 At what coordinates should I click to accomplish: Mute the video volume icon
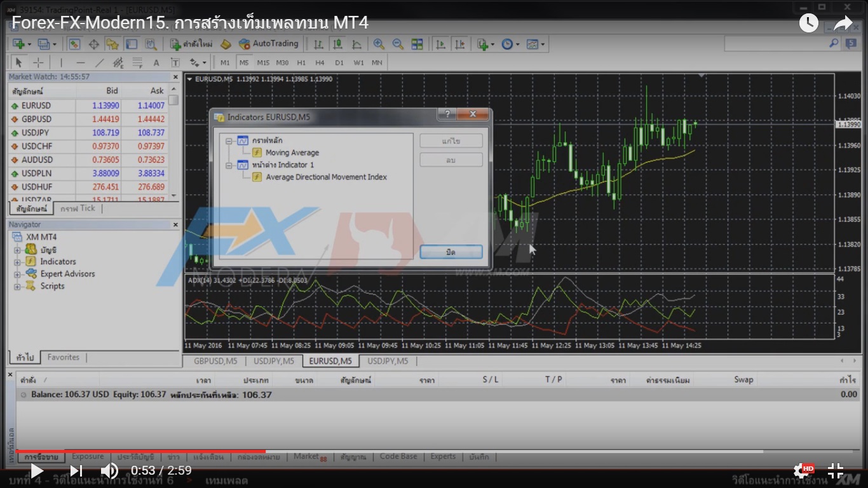pyautogui.click(x=109, y=471)
